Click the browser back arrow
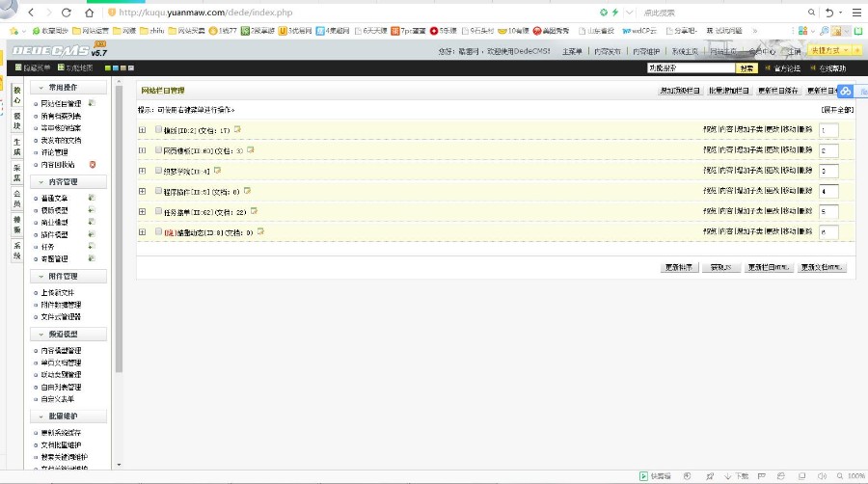The image size is (868, 484). pos(30,13)
